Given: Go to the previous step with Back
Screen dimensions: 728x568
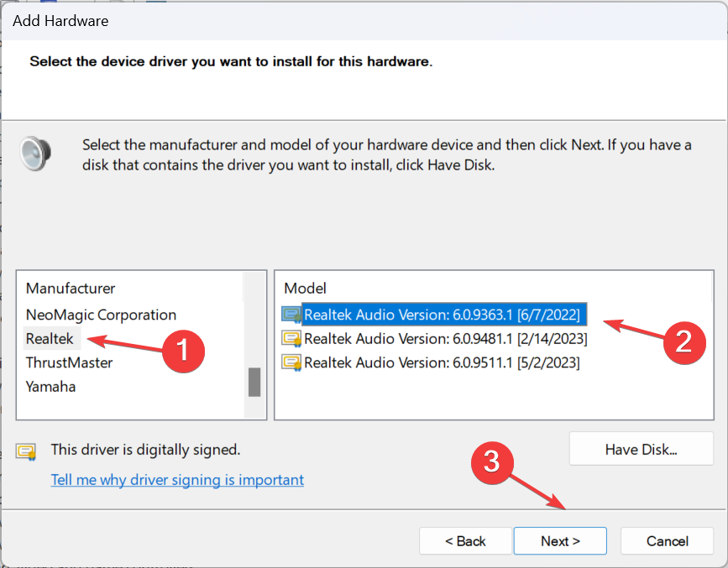Looking at the screenshot, I should [465, 540].
